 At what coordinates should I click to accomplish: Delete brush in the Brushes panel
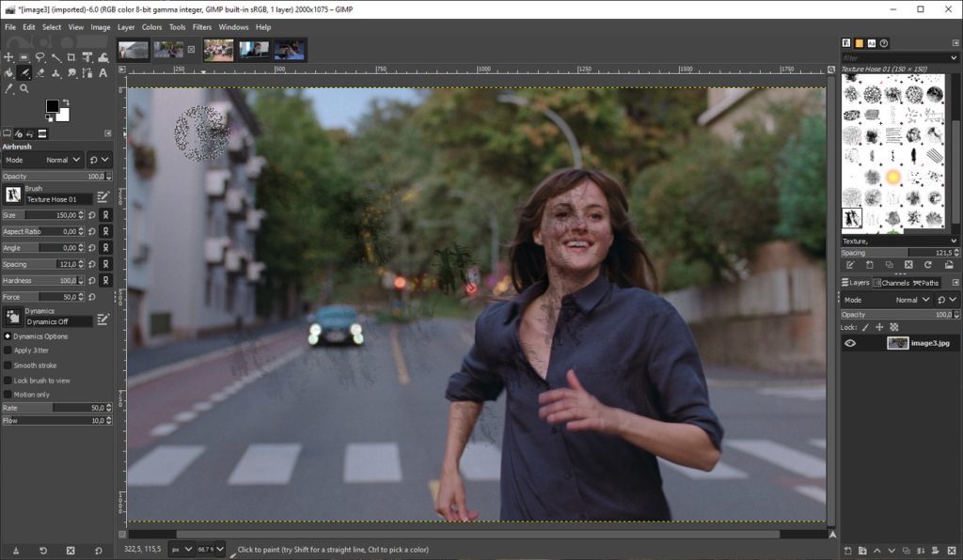pyautogui.click(x=908, y=265)
